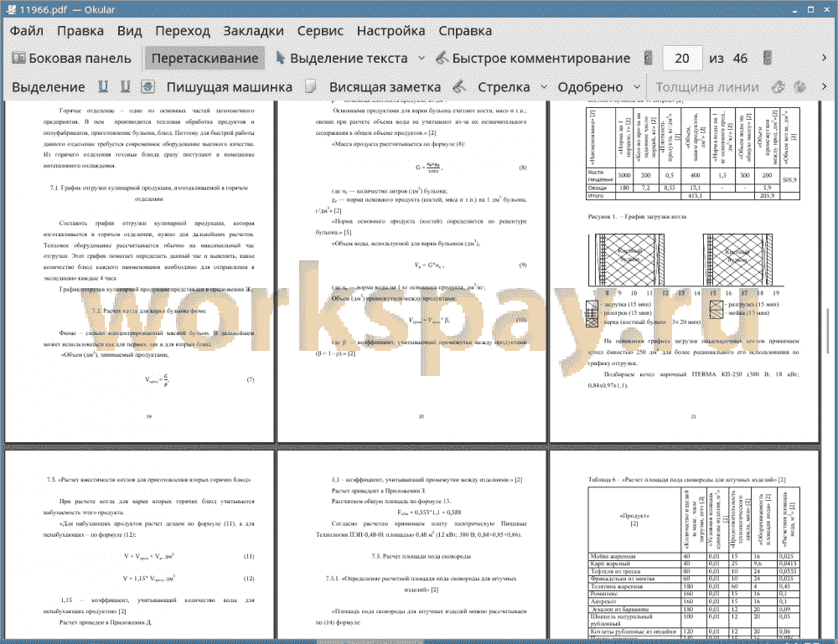Select the Выделение текста tool
The image size is (838, 644).
[341, 59]
